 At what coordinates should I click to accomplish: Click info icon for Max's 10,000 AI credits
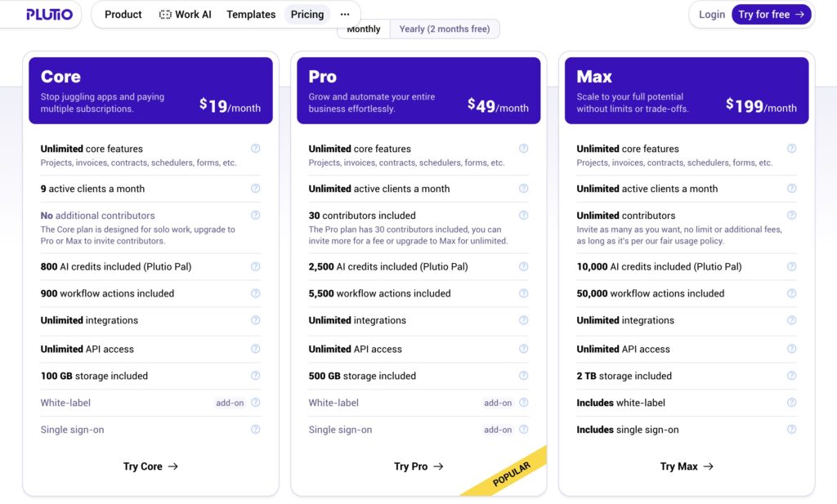tap(791, 266)
